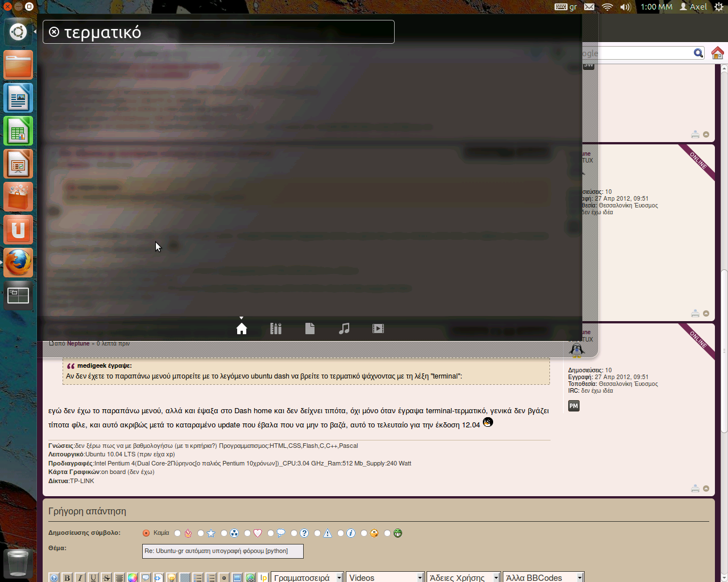Click the Italic BBCode button
Viewport: 728px width, 582px height.
(80, 577)
